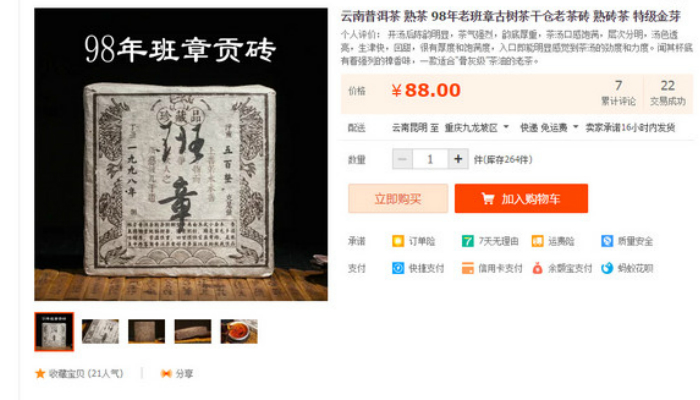This screenshot has height=400, width=700.
Task: Click the 7-day no-reason return icon
Action: 467,242
